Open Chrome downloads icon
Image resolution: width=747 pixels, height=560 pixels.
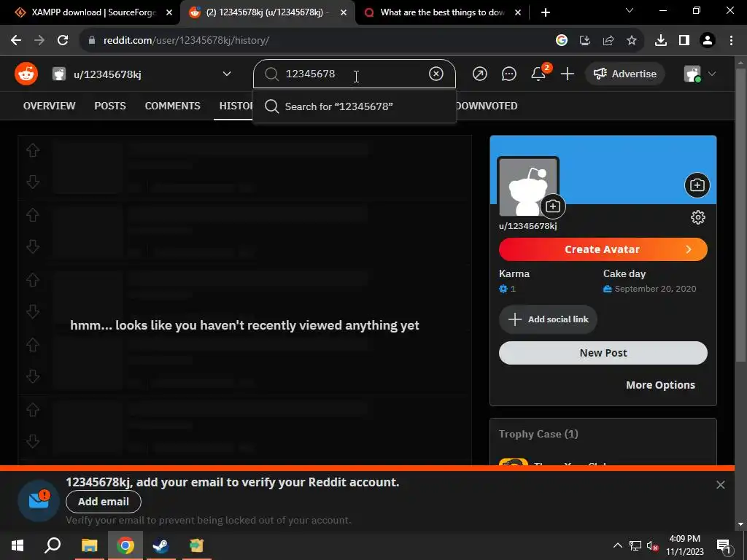pyautogui.click(x=661, y=41)
